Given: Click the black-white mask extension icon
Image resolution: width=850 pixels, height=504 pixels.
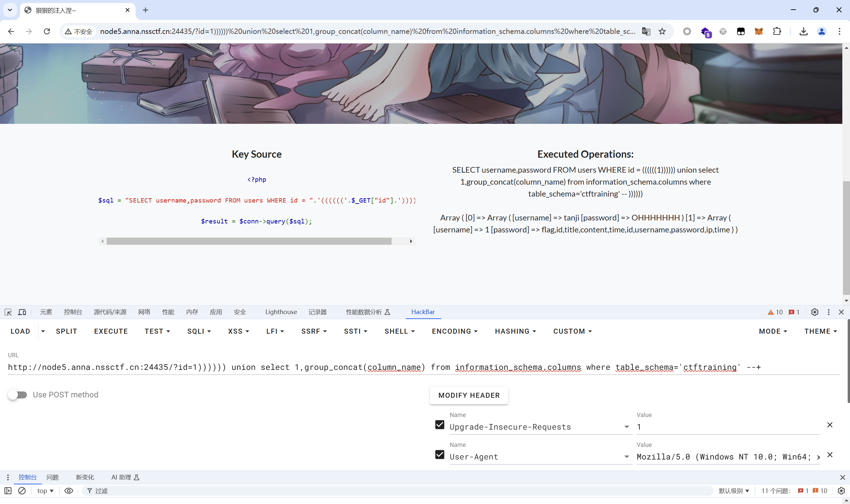Looking at the screenshot, I should point(741,32).
